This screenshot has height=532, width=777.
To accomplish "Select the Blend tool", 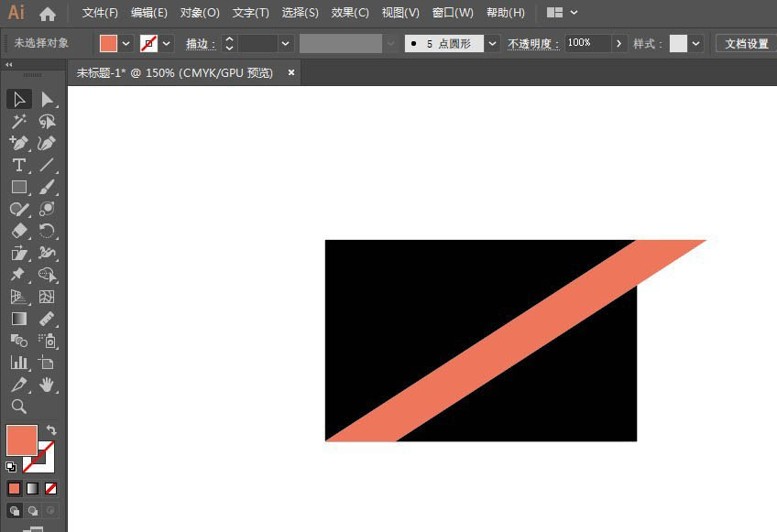I will point(19,341).
